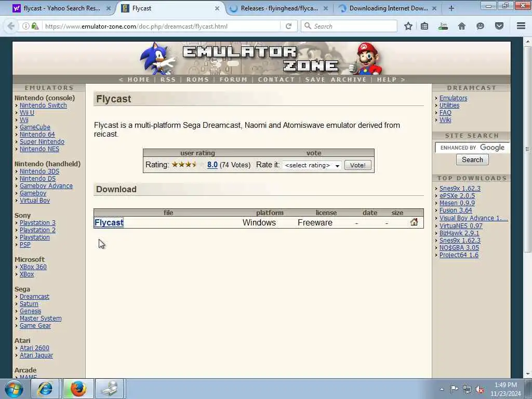This screenshot has width=532, height=399.
Task: Click the Gameboy Advance link
Action: pyautogui.click(x=46, y=186)
